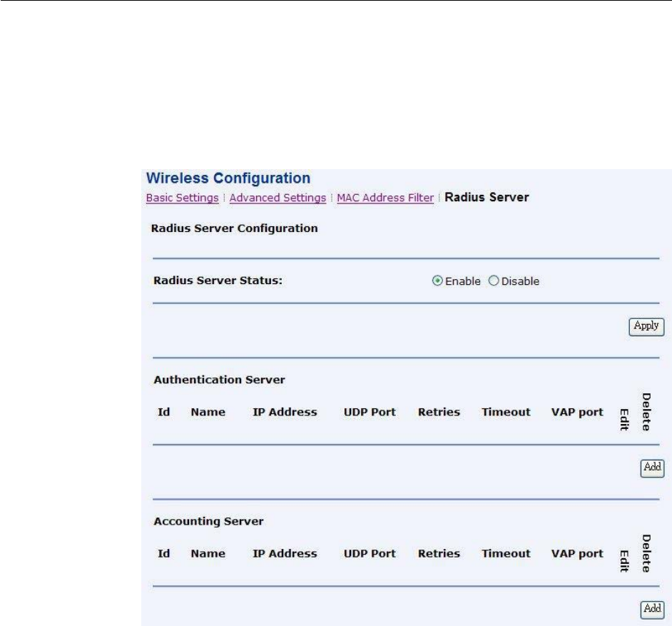Screen dimensions: 672x626
Task: Click Delete column header in Authentication Server
Action: click(646, 412)
